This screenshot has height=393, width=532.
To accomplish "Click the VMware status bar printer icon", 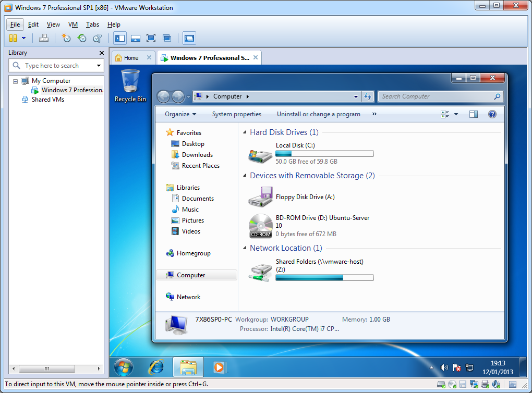I will pos(485,385).
